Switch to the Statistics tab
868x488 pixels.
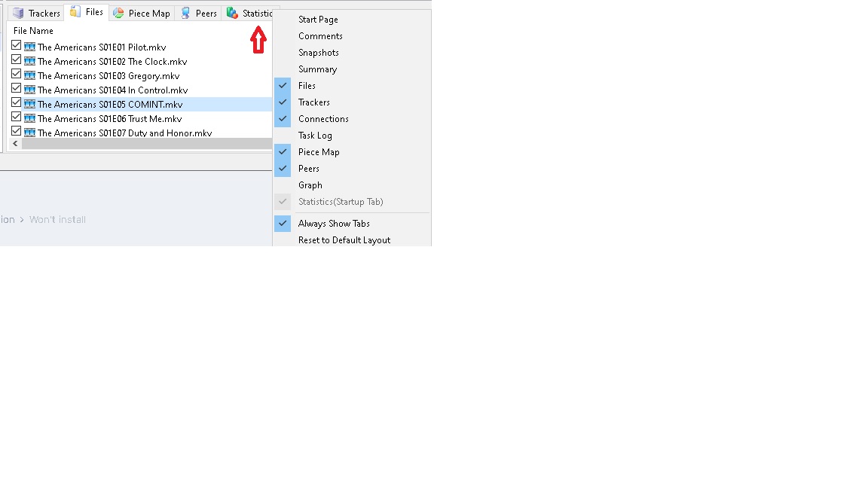pos(247,14)
